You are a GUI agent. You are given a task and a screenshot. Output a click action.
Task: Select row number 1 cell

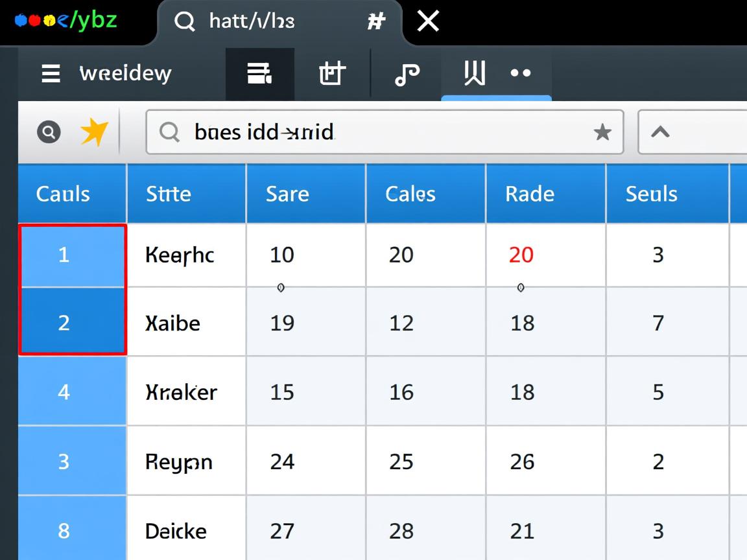(x=64, y=255)
